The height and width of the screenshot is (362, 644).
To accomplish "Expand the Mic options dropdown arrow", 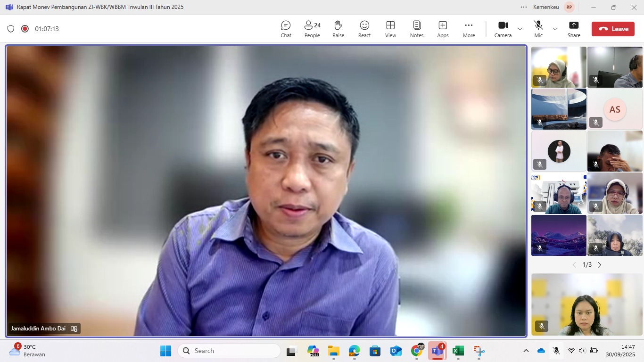I will coord(555,29).
